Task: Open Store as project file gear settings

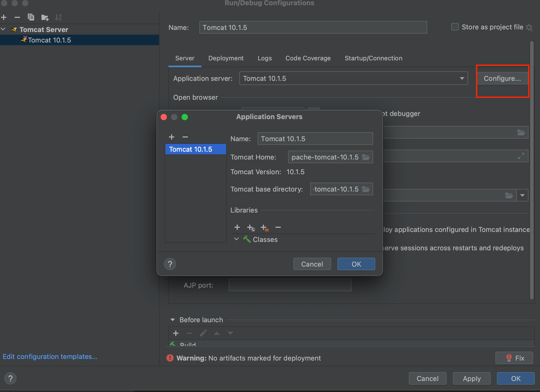Action: click(x=530, y=27)
